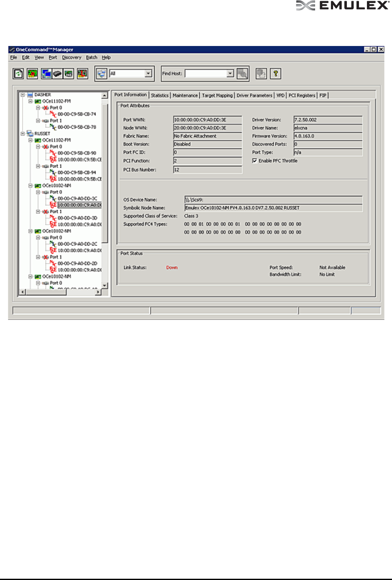
Task: Switch to the VPD tab
Action: (x=280, y=95)
